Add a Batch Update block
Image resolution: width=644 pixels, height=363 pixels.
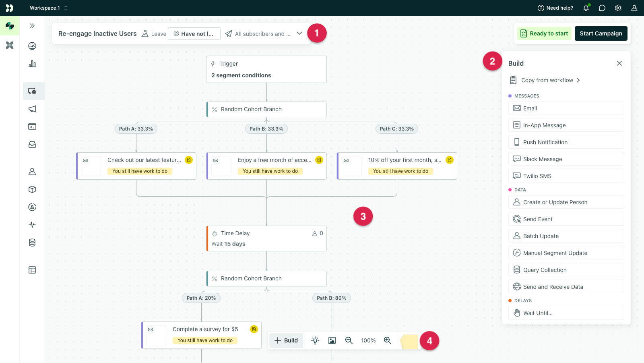[x=566, y=236]
